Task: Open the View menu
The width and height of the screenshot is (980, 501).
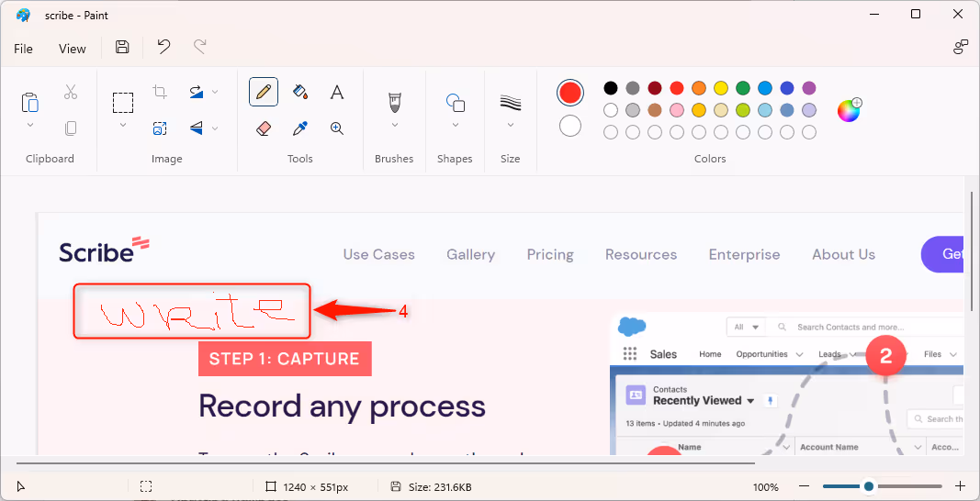Action: pos(72,49)
